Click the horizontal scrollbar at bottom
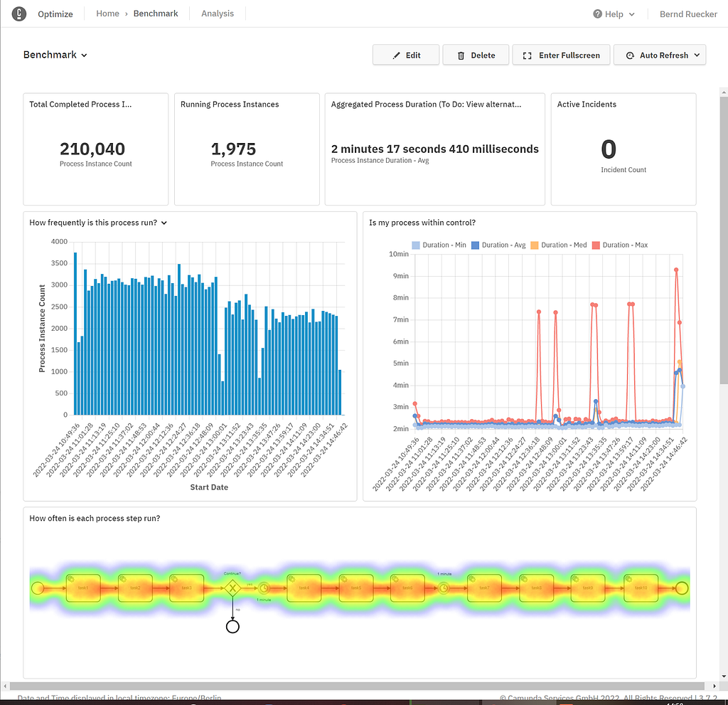 [x=357, y=686]
